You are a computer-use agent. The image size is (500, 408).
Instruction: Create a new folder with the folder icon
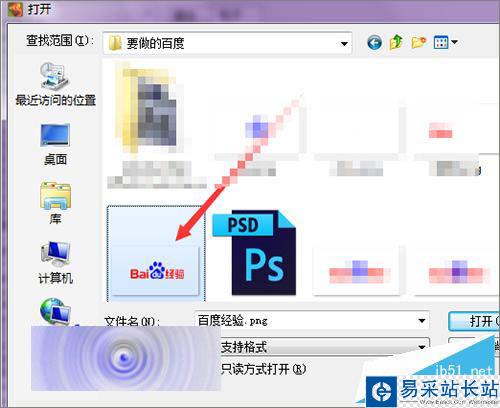click(x=419, y=43)
